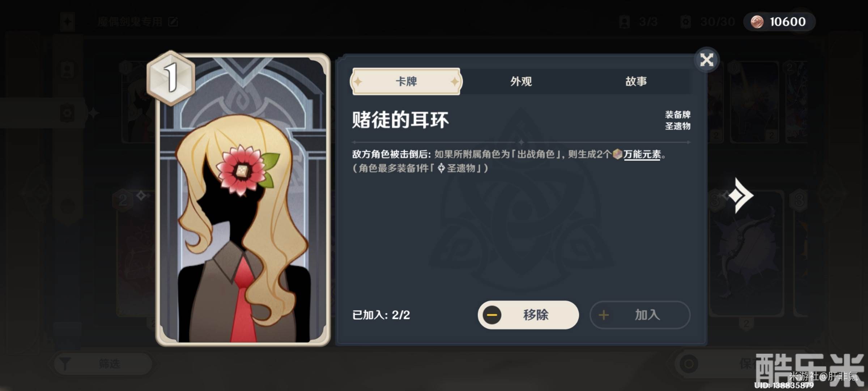
Task: Click the plus icon on 加入
Action: (x=603, y=315)
